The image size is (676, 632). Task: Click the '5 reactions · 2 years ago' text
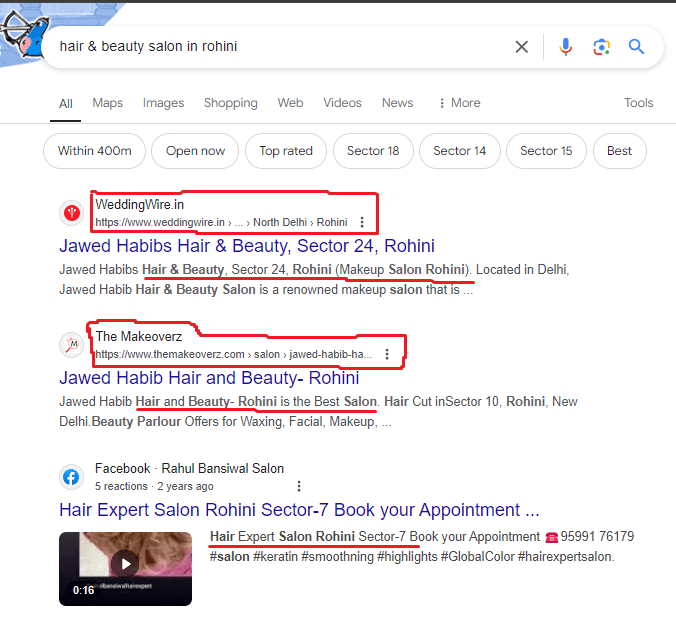point(154,486)
